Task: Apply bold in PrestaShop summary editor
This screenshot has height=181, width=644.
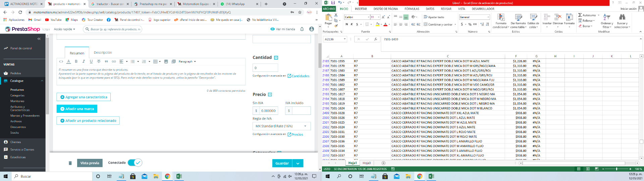Action: [x=76, y=61]
